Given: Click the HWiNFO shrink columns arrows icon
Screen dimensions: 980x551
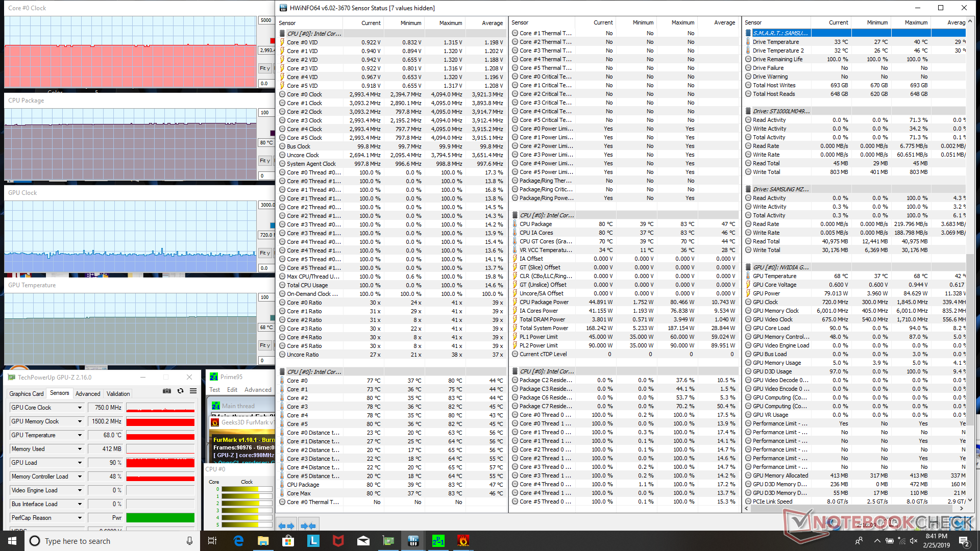Looking at the screenshot, I should pyautogui.click(x=308, y=525).
